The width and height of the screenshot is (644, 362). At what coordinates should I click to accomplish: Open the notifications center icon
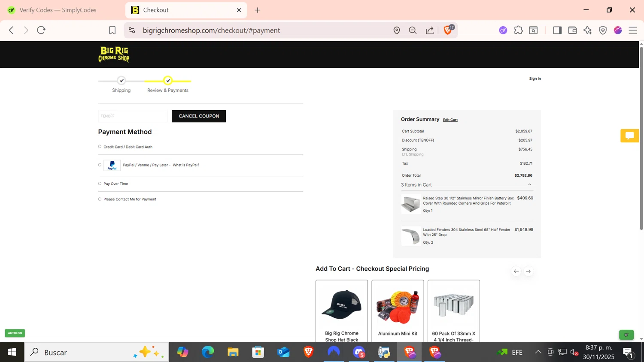(628, 353)
